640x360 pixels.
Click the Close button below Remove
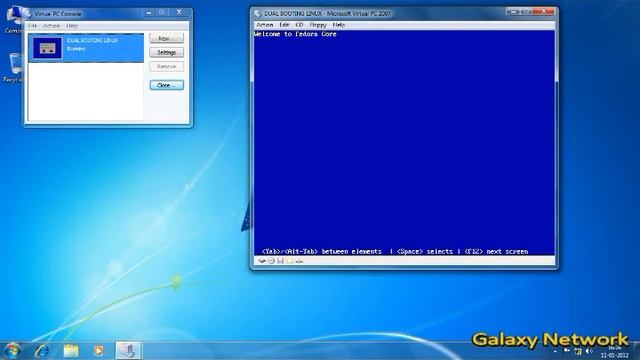point(167,85)
